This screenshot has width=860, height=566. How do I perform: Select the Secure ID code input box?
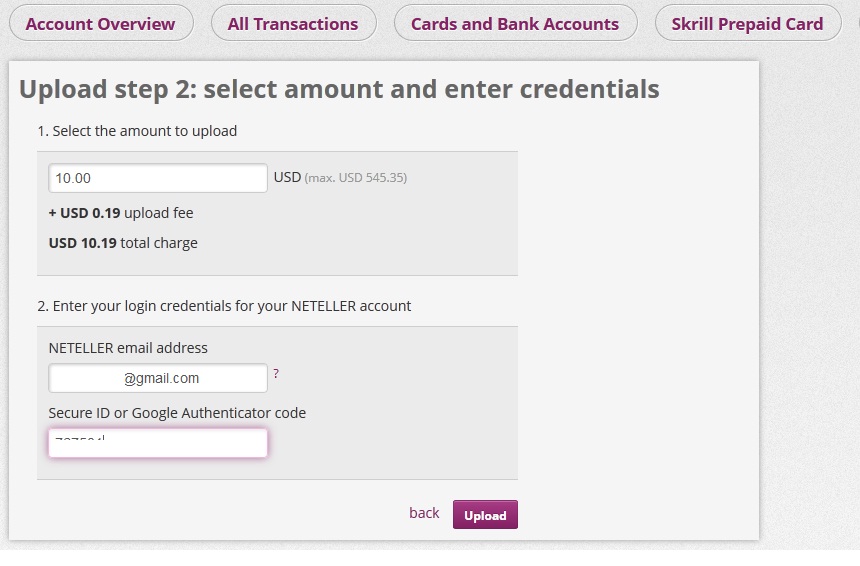point(158,443)
